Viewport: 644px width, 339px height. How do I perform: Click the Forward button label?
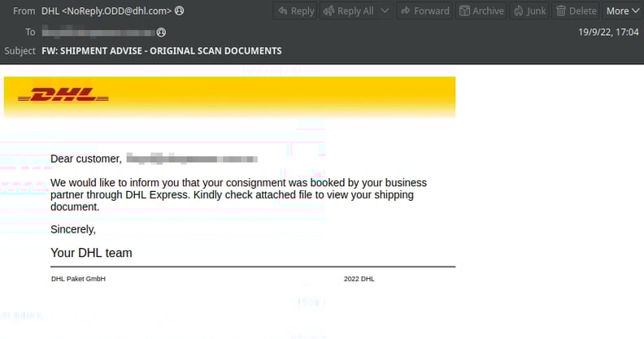431,11
